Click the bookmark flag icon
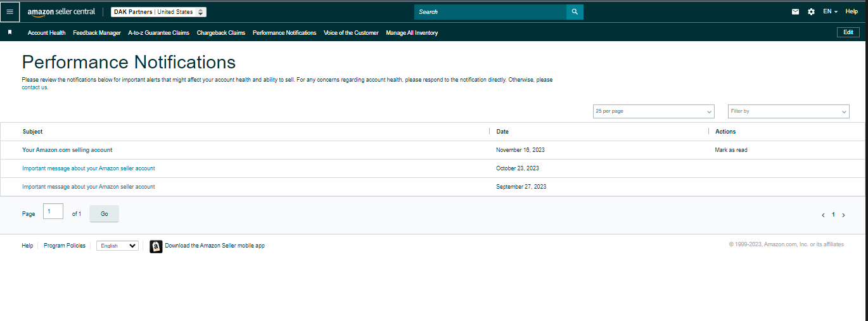Viewport: 868px width, 321px height. pyautogui.click(x=10, y=32)
